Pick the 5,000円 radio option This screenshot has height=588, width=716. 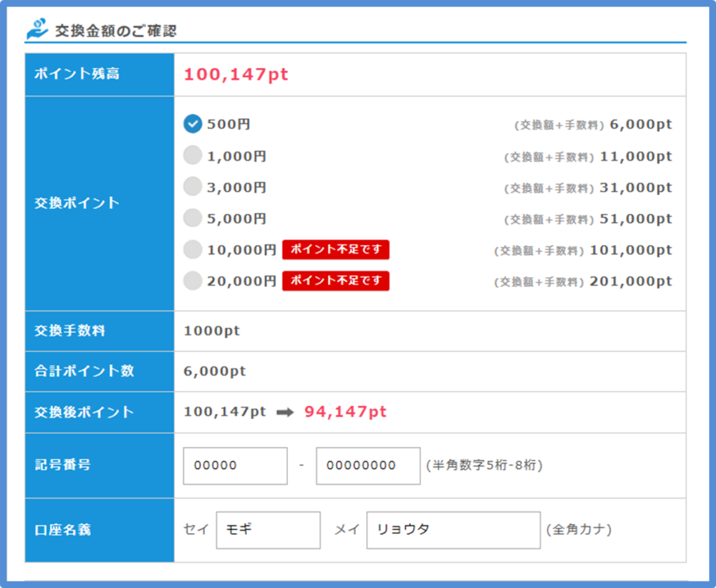tap(193, 218)
